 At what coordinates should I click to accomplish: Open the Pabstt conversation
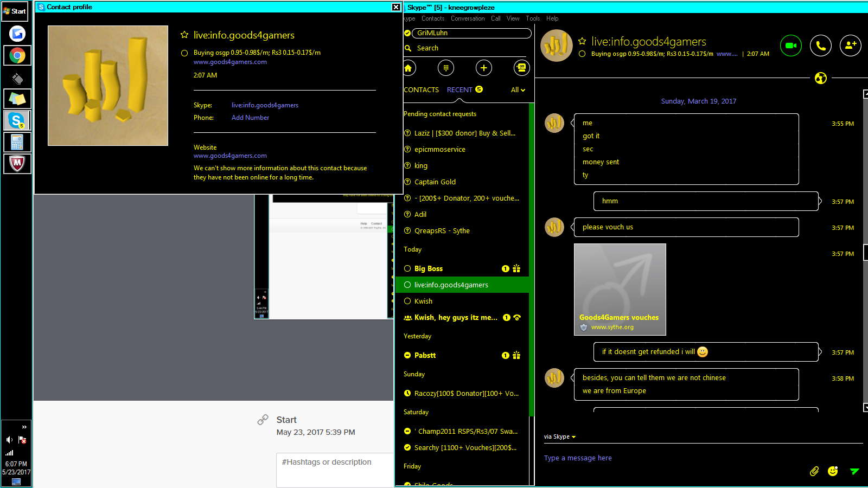click(x=462, y=355)
